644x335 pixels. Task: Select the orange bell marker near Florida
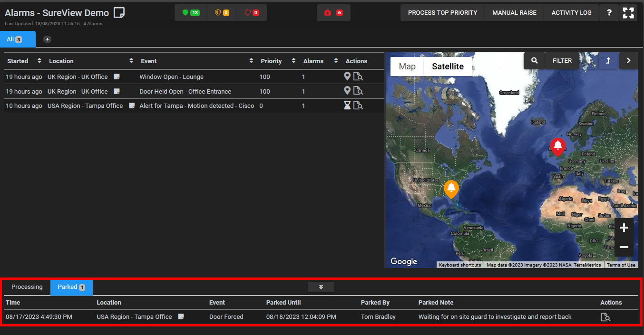tap(451, 189)
